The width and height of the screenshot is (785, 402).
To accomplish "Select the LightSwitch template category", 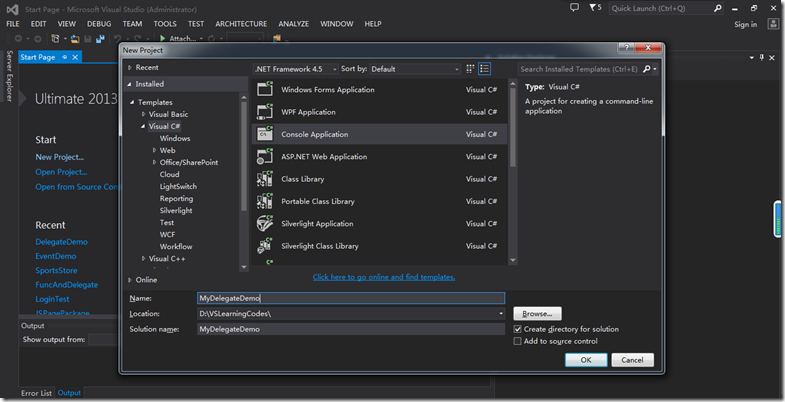I will pos(178,186).
